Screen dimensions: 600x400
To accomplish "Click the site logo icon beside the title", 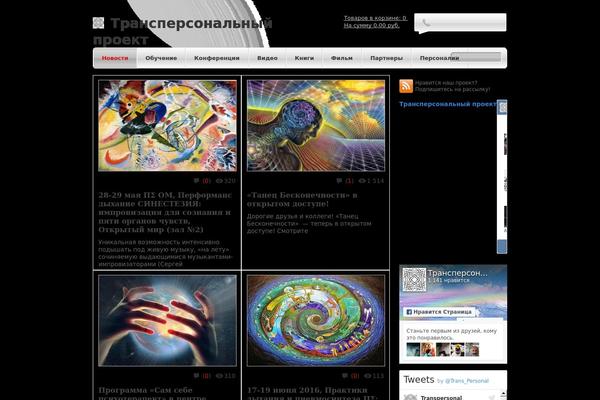I will 98,23.
